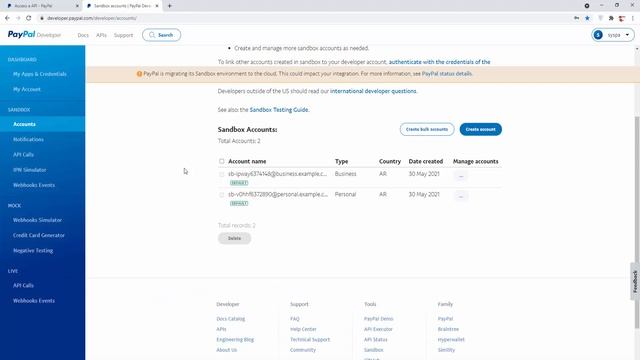Click the user avatar circle icon
Viewport: 640px width, 360px height.
(x=598, y=35)
